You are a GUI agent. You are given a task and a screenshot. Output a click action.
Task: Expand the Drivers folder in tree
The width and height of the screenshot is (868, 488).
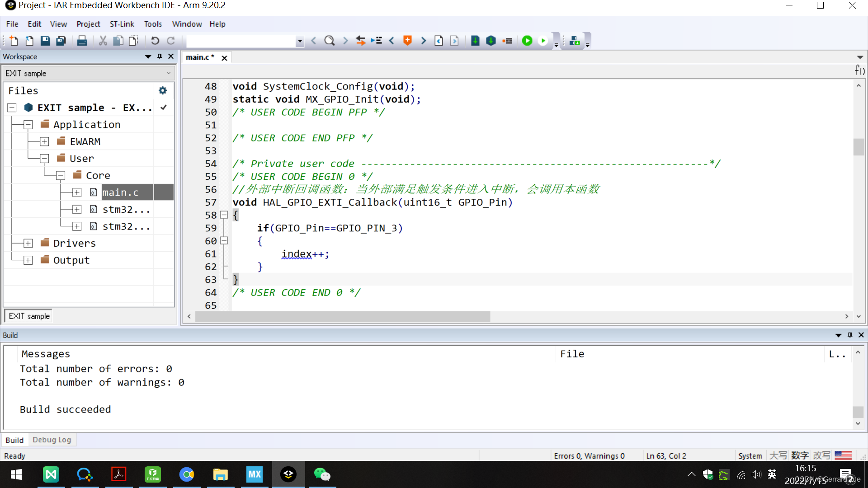[28, 244]
